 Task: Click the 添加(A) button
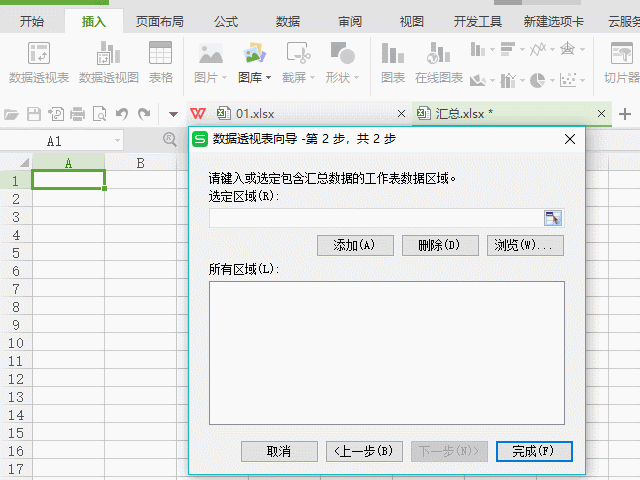pyautogui.click(x=355, y=245)
